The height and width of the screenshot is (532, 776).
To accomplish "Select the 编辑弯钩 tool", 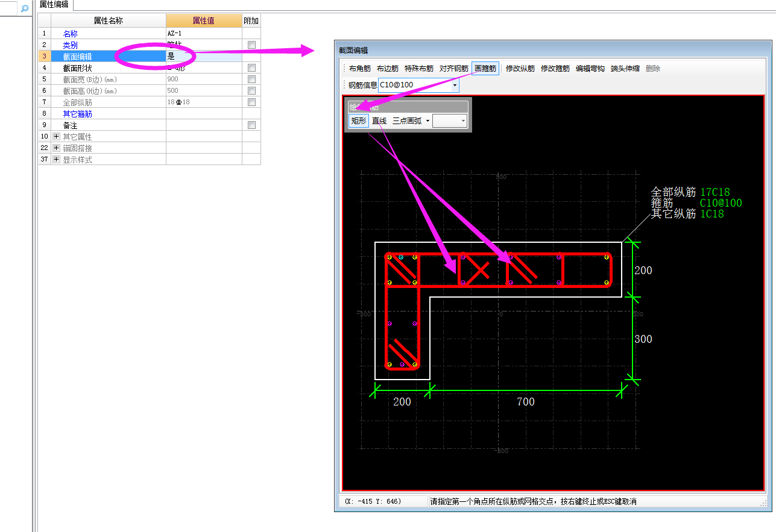I will click(590, 69).
